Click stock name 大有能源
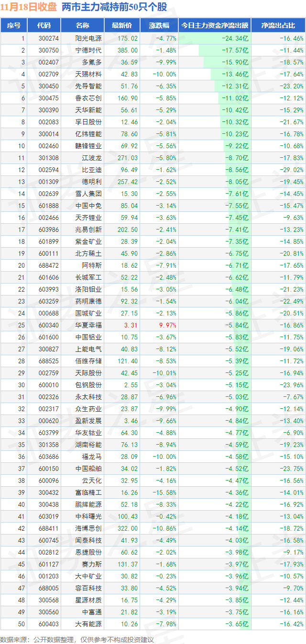306x644 pixels. click(88, 624)
